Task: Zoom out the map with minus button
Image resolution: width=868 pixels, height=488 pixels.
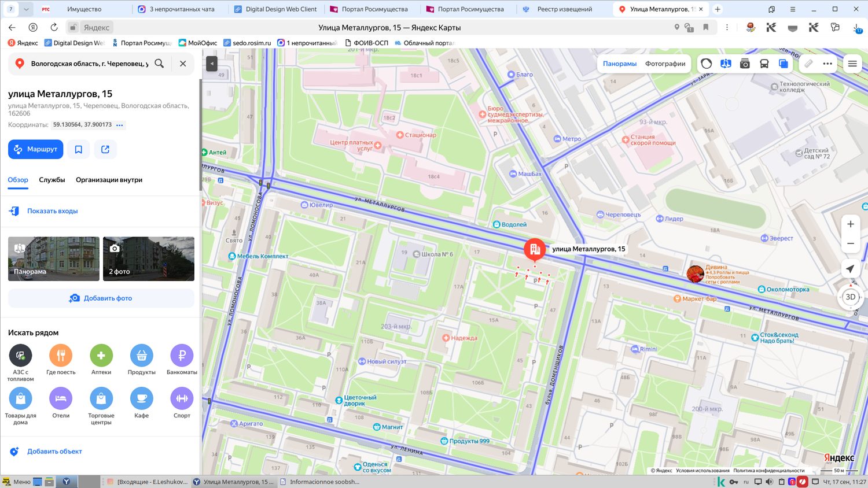Action: click(x=851, y=243)
